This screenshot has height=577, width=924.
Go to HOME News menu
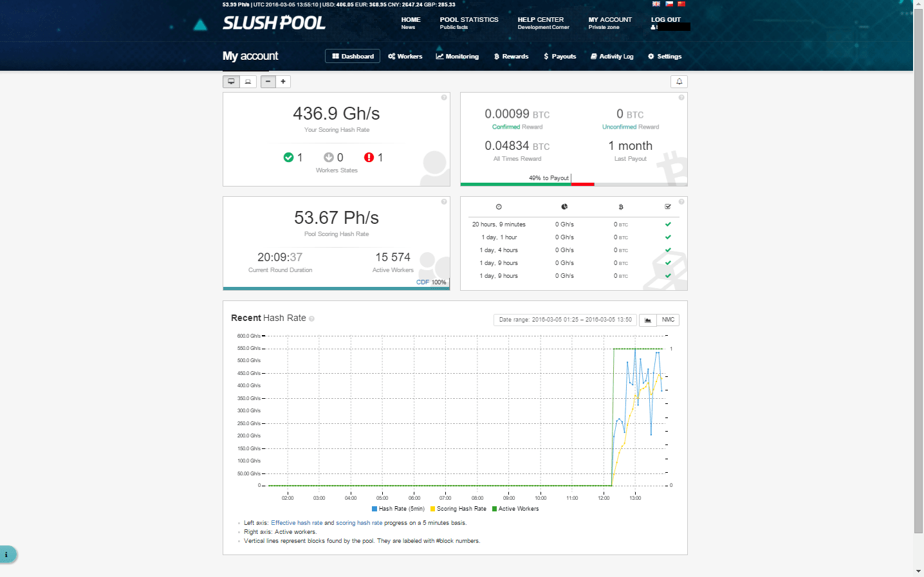pyautogui.click(x=411, y=23)
